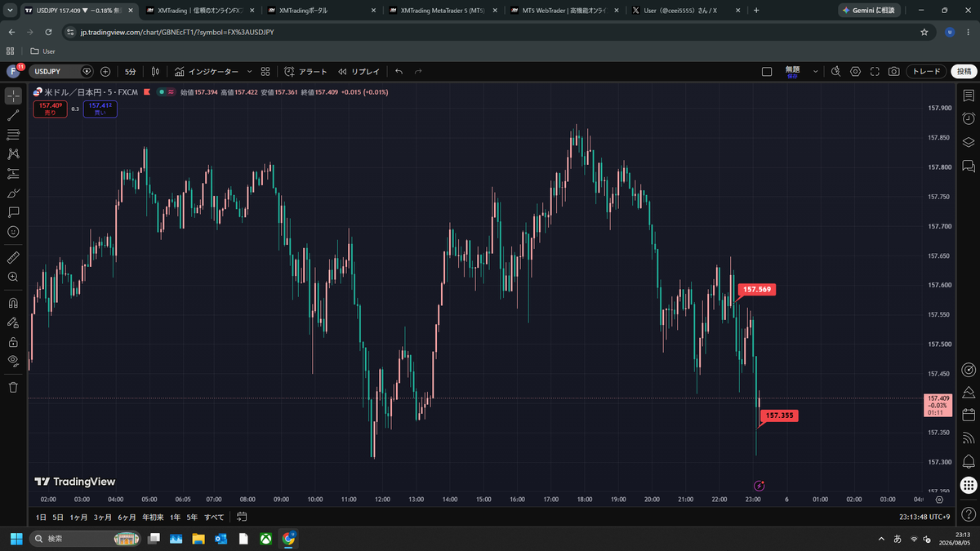Click the アラート alert button
Image resolution: width=980 pixels, height=551 pixels.
(x=306, y=72)
